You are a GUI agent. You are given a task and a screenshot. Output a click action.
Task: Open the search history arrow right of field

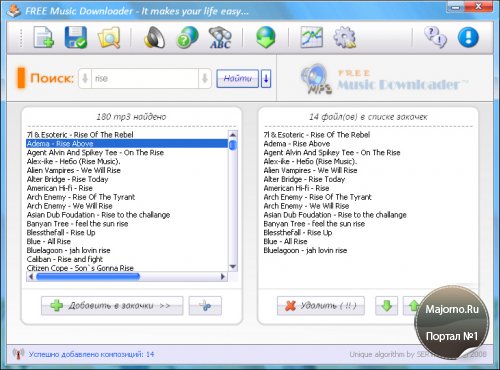tap(205, 79)
